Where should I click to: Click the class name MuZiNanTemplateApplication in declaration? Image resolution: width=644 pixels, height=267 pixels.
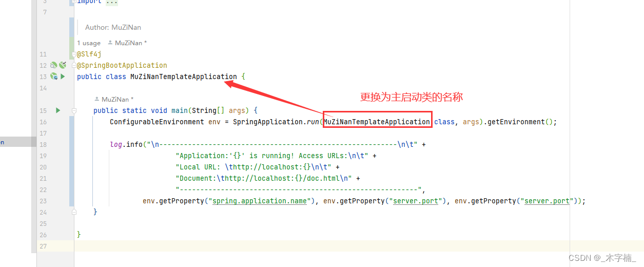pyautogui.click(x=184, y=77)
